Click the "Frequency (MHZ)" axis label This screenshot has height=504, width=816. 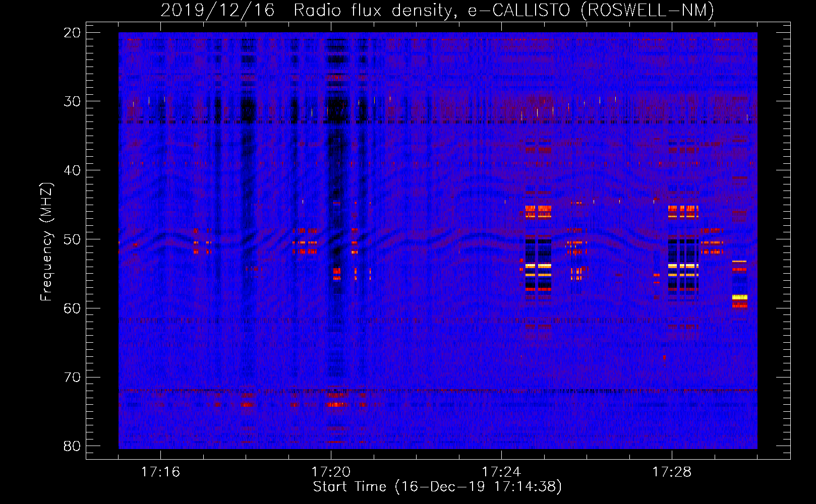pos(46,242)
